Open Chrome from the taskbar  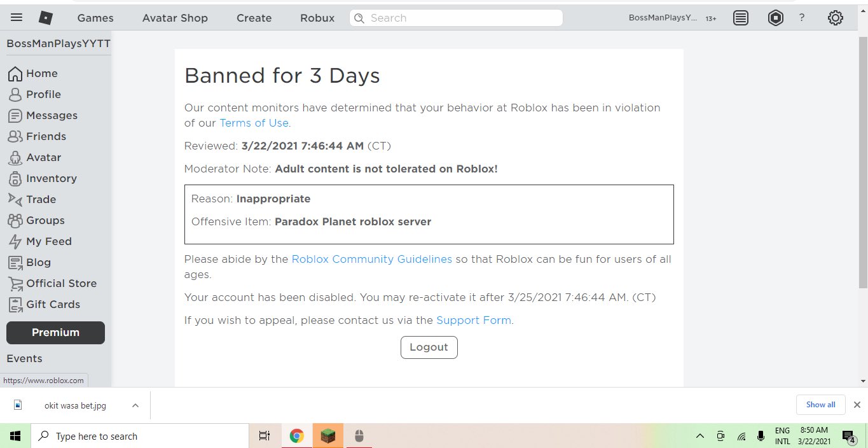coord(296,436)
